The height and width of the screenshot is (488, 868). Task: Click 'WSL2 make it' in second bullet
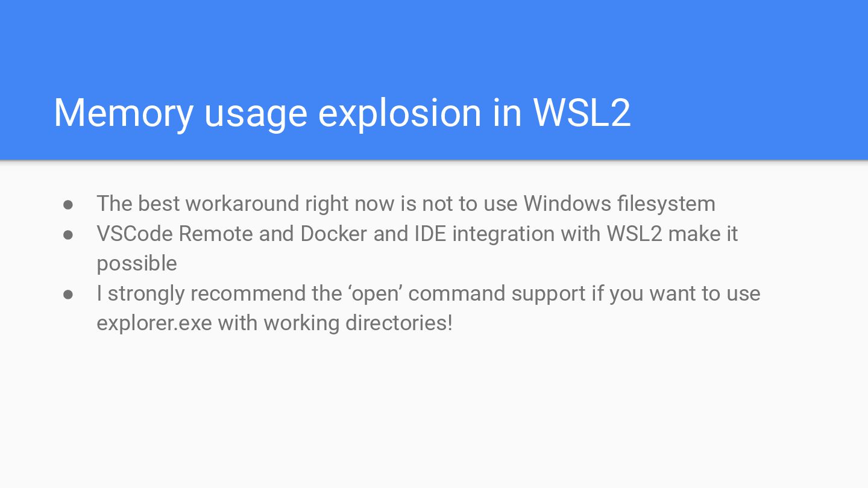coord(672,234)
